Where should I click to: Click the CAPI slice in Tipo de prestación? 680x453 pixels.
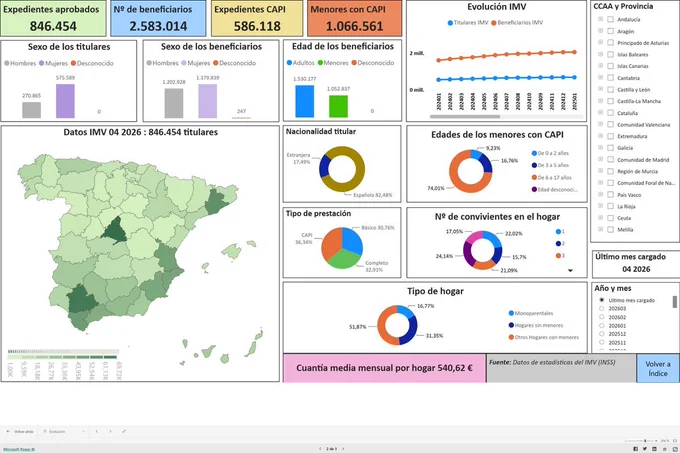330,243
